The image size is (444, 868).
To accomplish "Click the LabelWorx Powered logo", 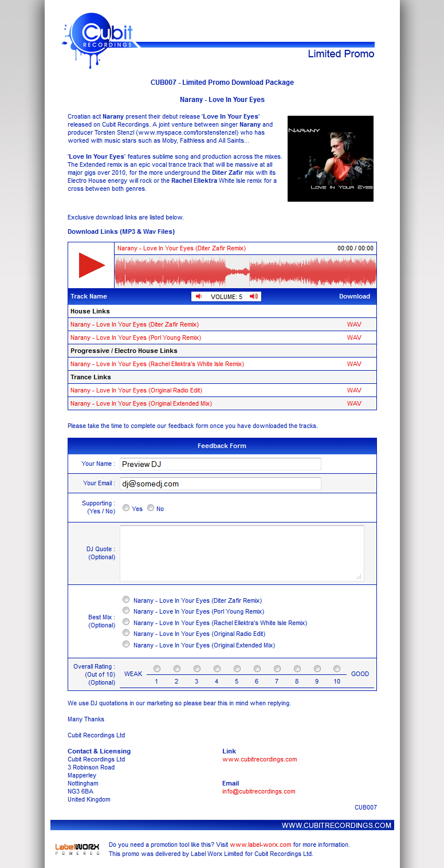I will pyautogui.click(x=77, y=849).
